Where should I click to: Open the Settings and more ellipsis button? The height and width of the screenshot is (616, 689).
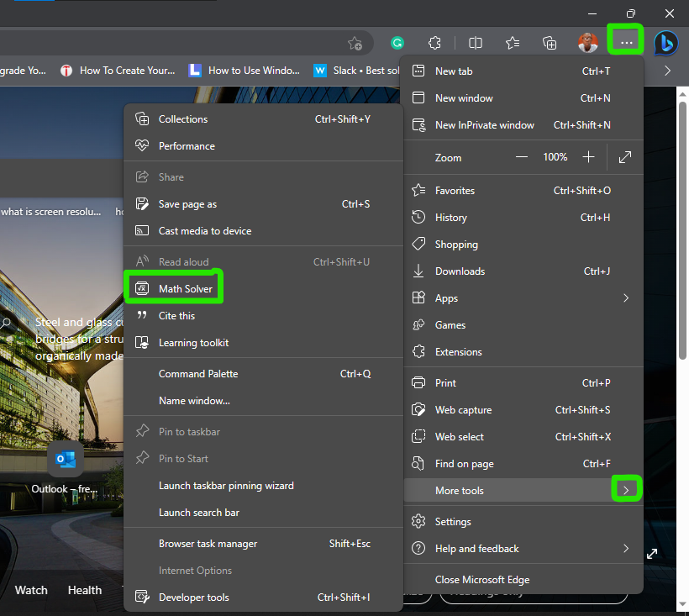pyautogui.click(x=626, y=42)
